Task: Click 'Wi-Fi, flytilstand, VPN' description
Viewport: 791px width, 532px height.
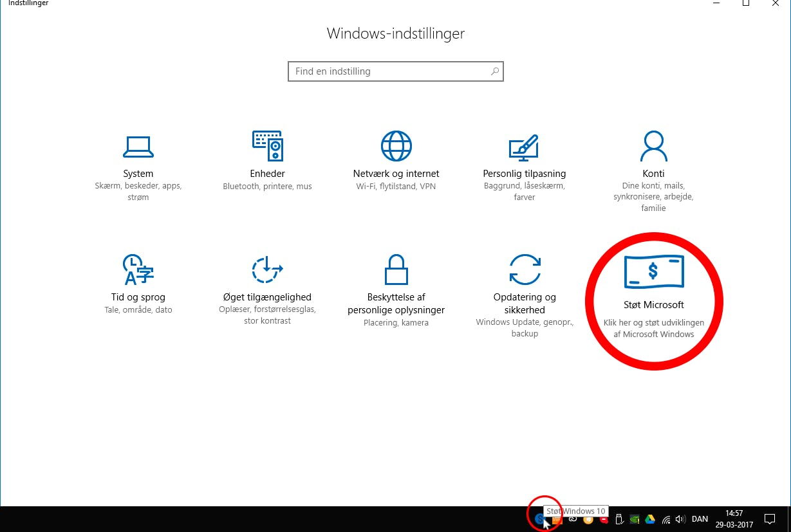Action: (396, 187)
